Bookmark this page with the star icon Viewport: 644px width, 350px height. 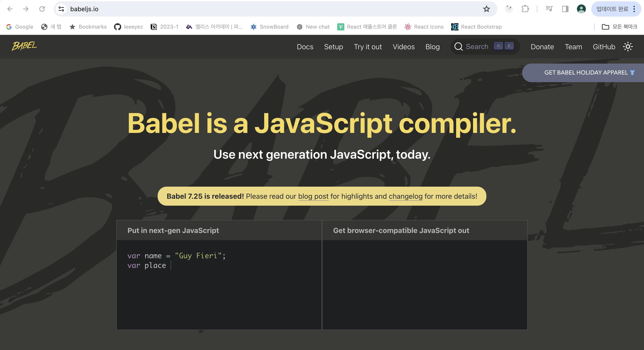point(486,9)
